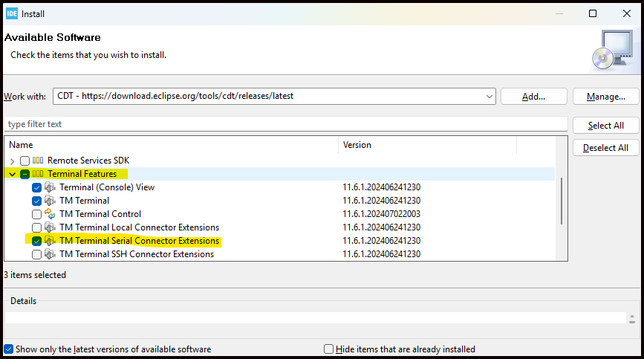The width and height of the screenshot is (644, 359).
Task: Uncheck the TM Terminal checkbox
Action: (x=36, y=201)
